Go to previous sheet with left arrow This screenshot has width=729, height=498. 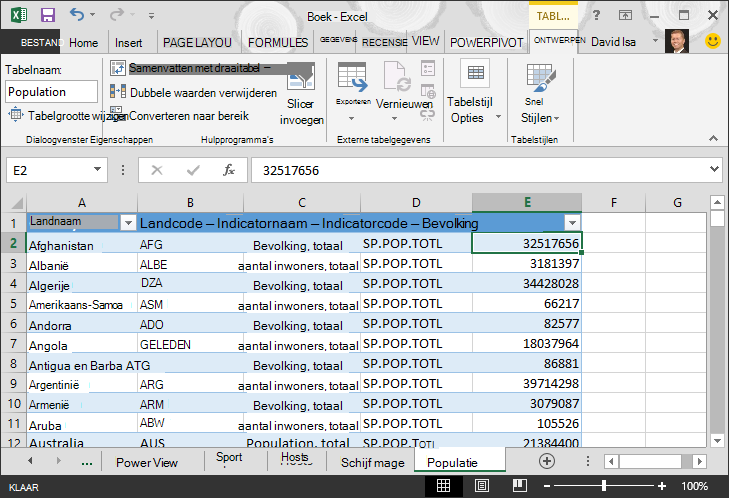tap(30, 461)
